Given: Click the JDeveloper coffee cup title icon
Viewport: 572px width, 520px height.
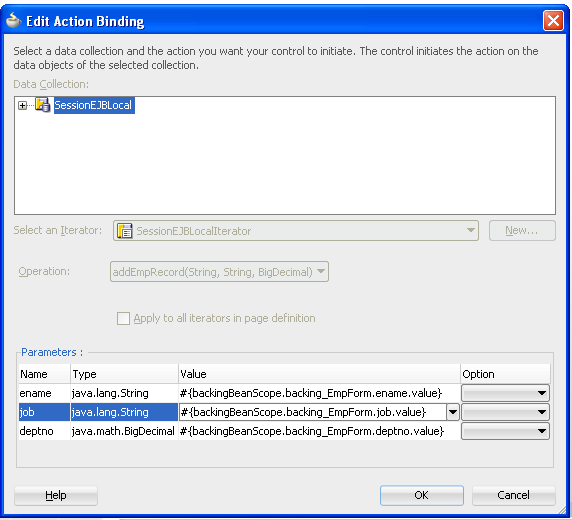Looking at the screenshot, I should coord(13,20).
